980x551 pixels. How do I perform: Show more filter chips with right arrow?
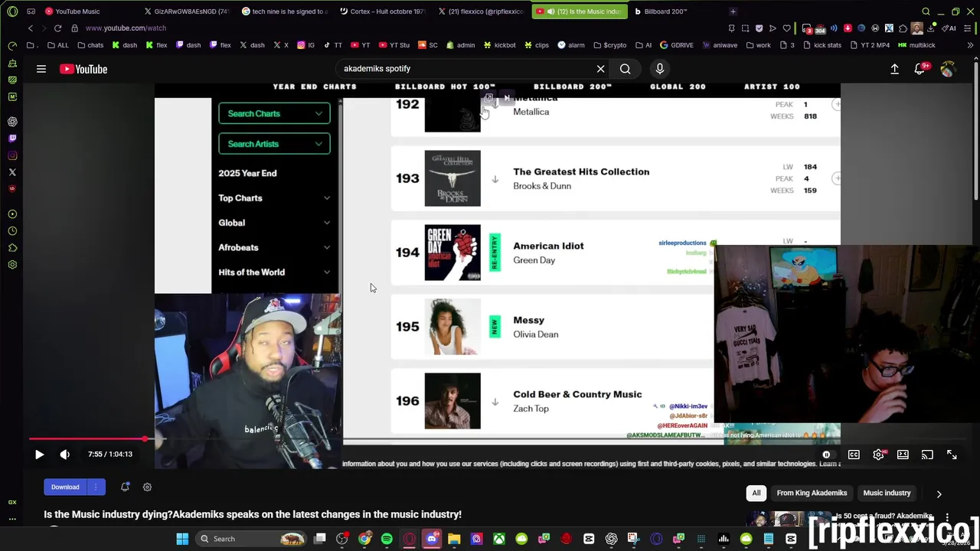click(939, 494)
